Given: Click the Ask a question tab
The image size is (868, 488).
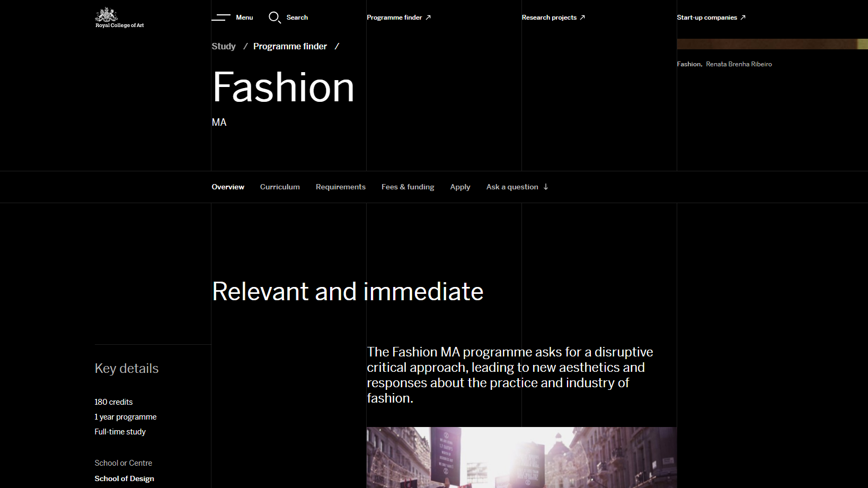Looking at the screenshot, I should coord(512,187).
